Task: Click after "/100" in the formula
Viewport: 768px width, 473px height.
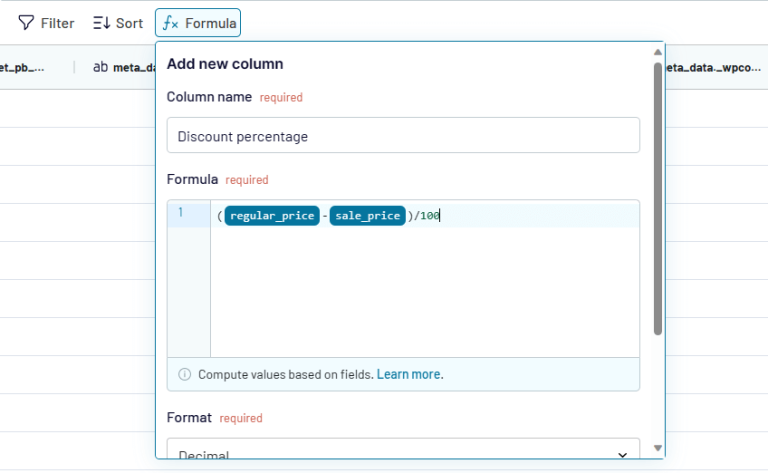Action: 441,215
